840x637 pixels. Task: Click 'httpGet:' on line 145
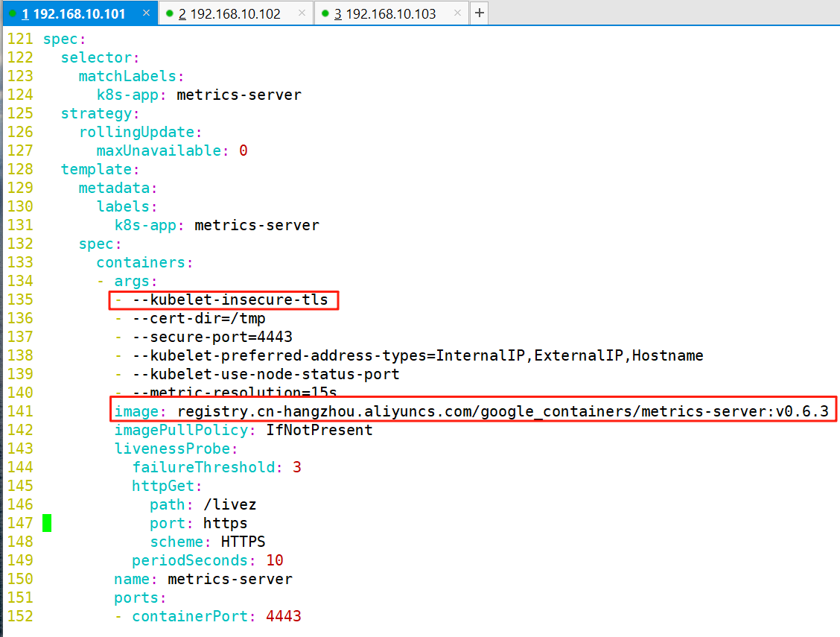tap(167, 486)
